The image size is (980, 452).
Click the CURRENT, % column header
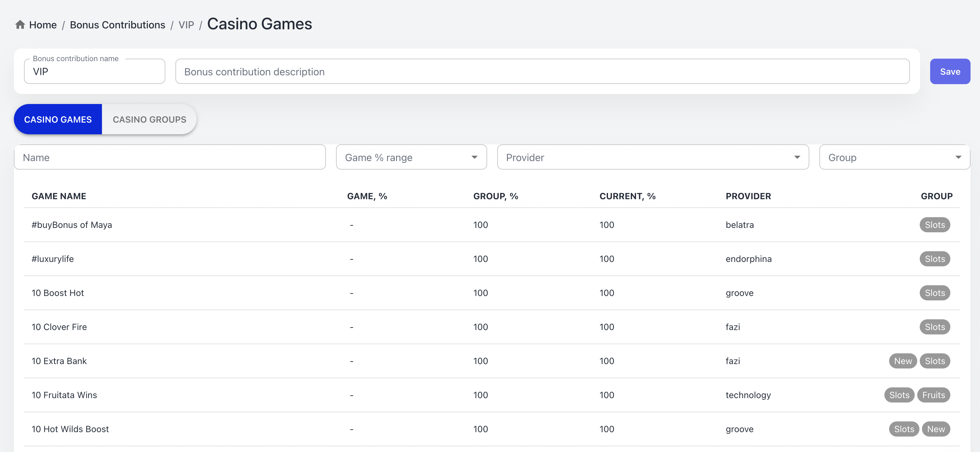coord(627,196)
